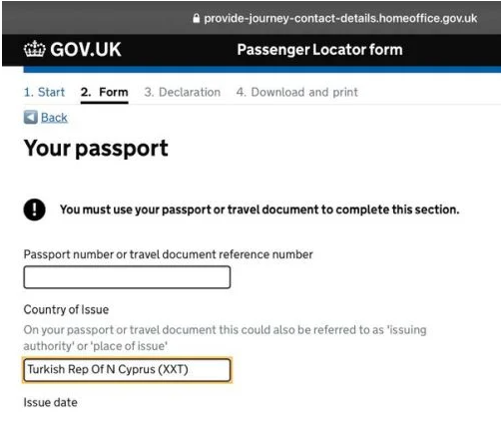
Task: Select the homeoffice.gov.uk URL text
Action: coord(340,18)
